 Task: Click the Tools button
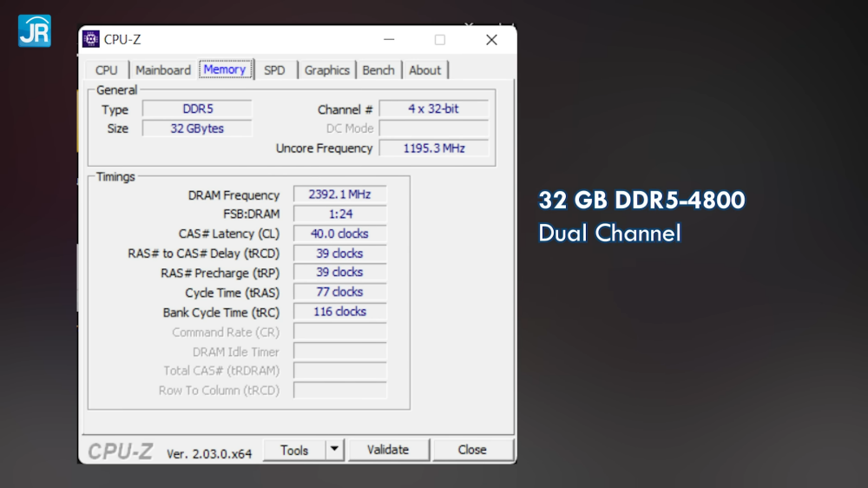click(x=294, y=450)
